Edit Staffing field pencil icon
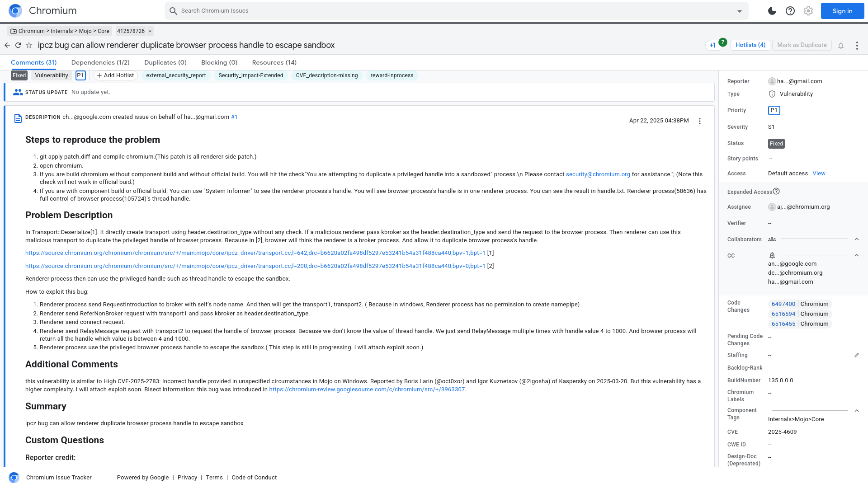Screen dimensions: 868x488 (x=857, y=355)
